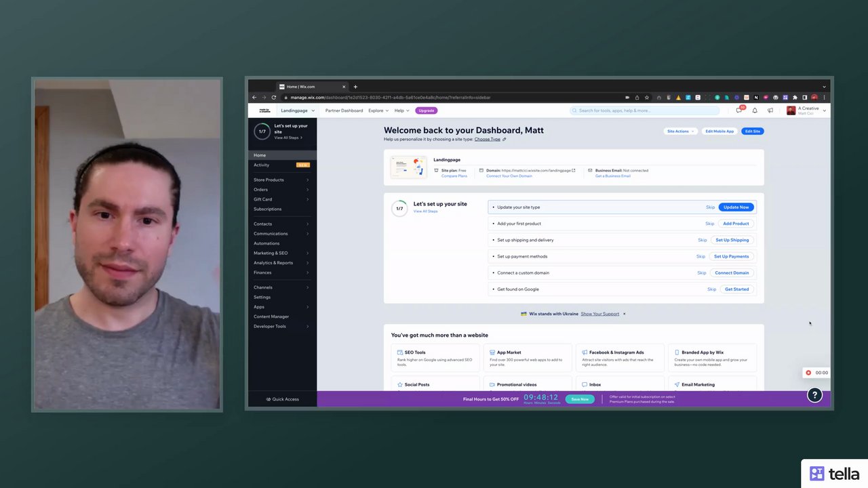Dismiss the Wix stands with Ukraine banner
The width and height of the screenshot is (868, 488).
click(x=625, y=314)
